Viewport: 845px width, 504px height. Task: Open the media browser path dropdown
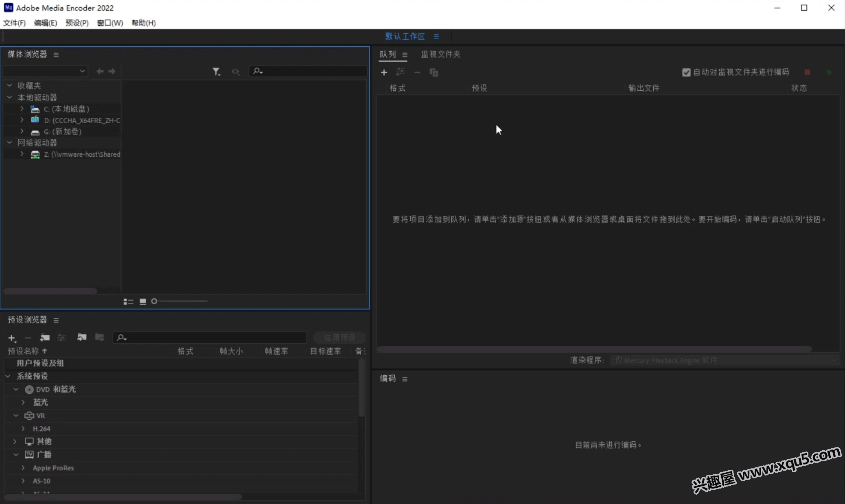pos(45,71)
